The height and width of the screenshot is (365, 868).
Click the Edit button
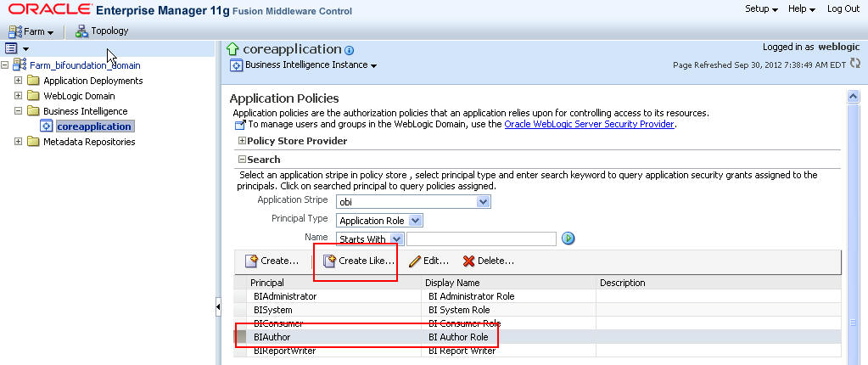[x=428, y=261]
